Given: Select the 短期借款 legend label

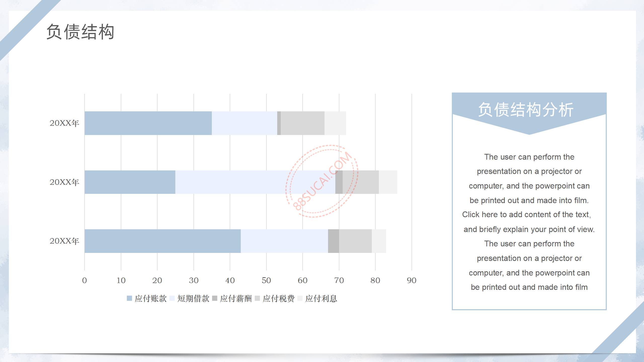Looking at the screenshot, I should [193, 299].
